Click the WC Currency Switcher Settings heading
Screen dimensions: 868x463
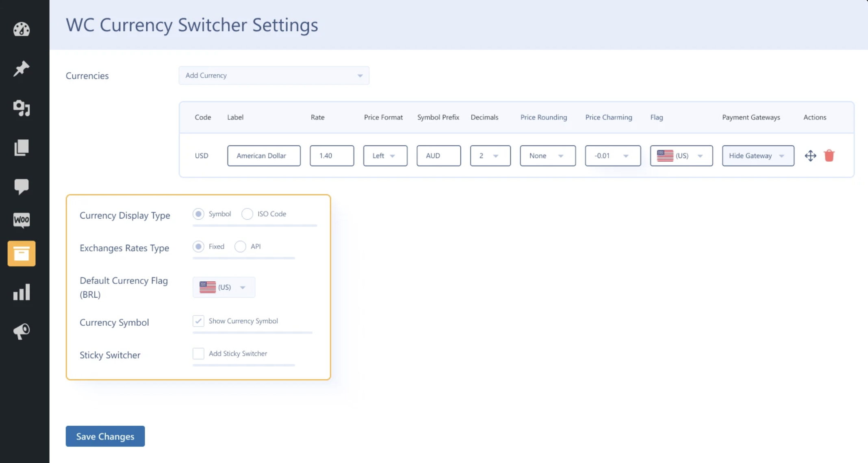pos(192,25)
